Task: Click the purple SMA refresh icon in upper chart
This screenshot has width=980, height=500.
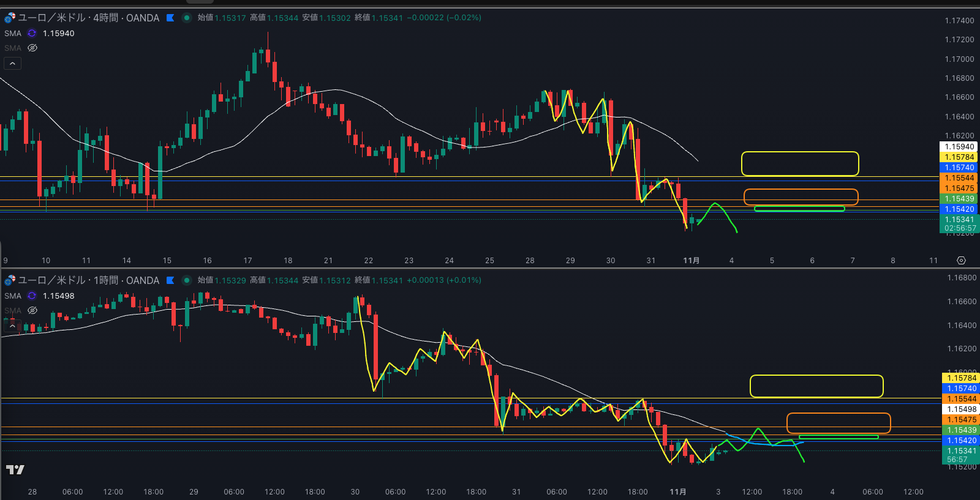Action: pyautogui.click(x=32, y=33)
